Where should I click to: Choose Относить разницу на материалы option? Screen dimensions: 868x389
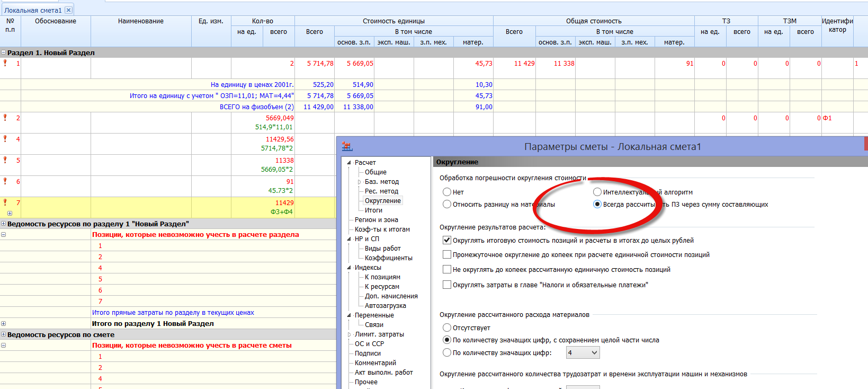[x=447, y=204]
